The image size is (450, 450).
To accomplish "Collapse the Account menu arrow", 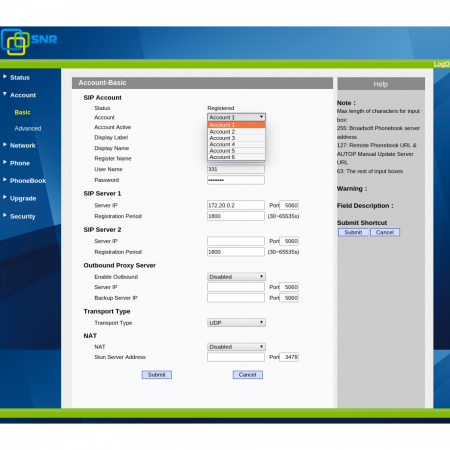I will 5,94.
